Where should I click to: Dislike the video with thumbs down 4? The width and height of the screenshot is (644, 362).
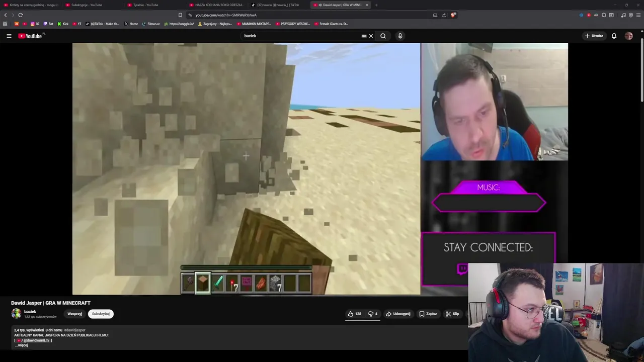[372, 314]
